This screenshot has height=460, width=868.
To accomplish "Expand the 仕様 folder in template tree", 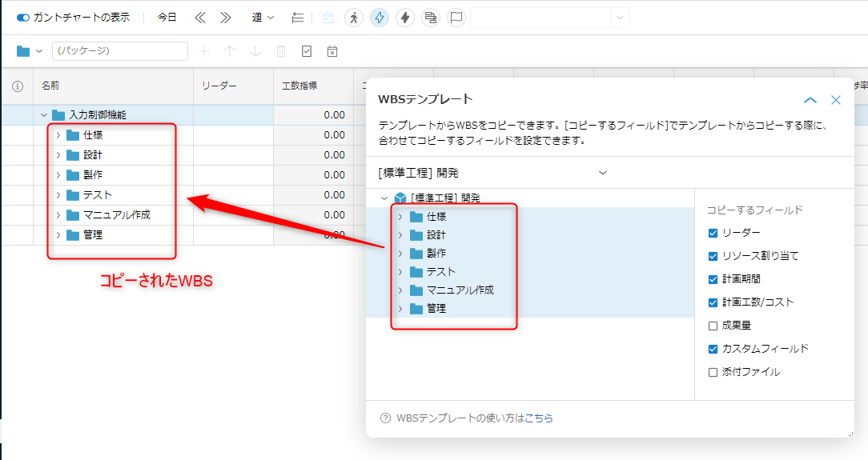I will point(400,217).
